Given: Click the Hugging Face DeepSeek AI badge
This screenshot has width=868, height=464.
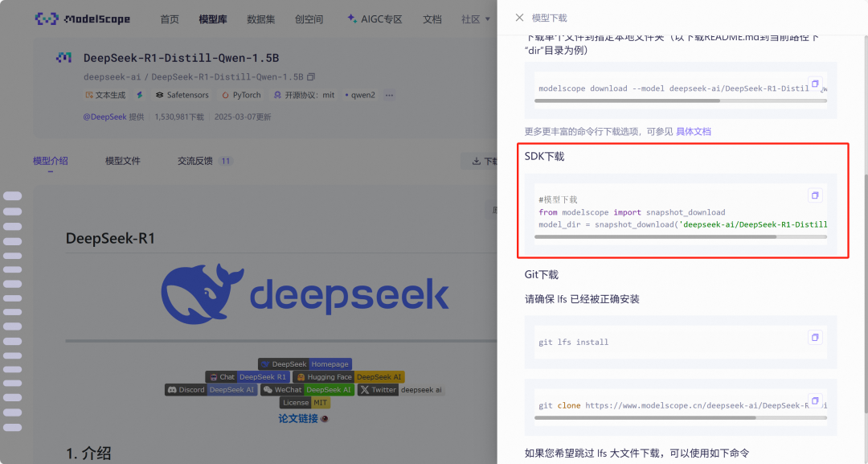Looking at the screenshot, I should (x=349, y=376).
